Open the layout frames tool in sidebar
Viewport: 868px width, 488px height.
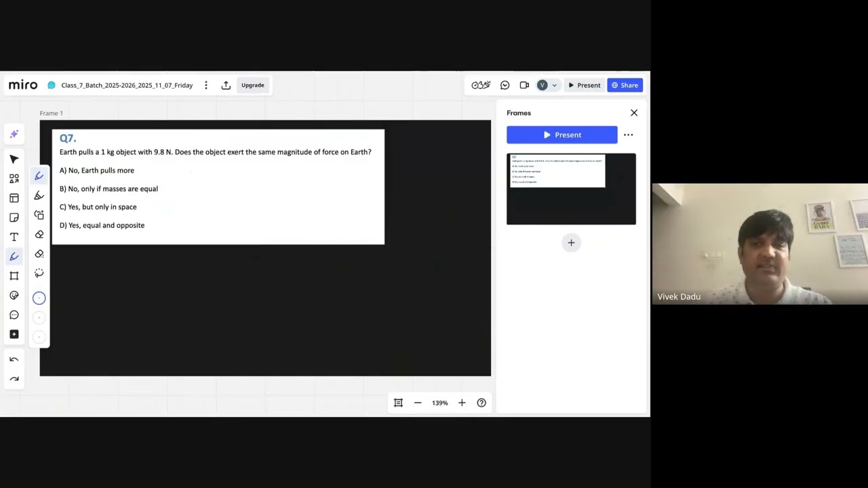14,198
